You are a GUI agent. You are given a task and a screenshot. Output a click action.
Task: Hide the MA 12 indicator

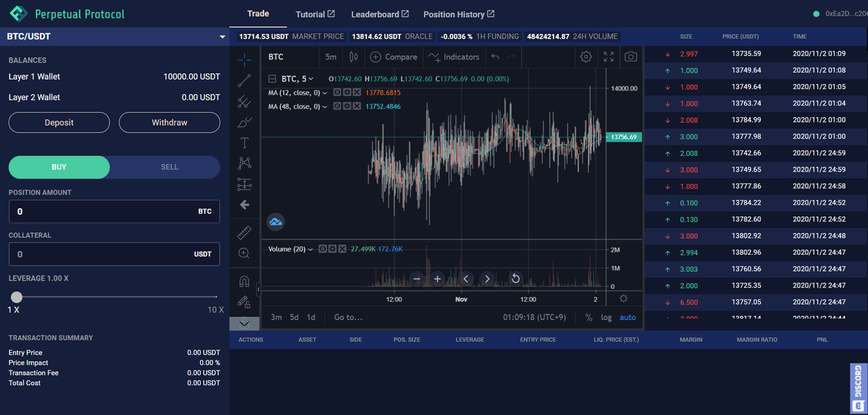tap(337, 92)
